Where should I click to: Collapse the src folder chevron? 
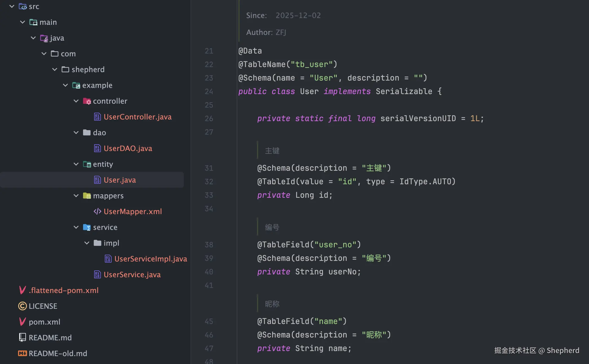[12, 6]
